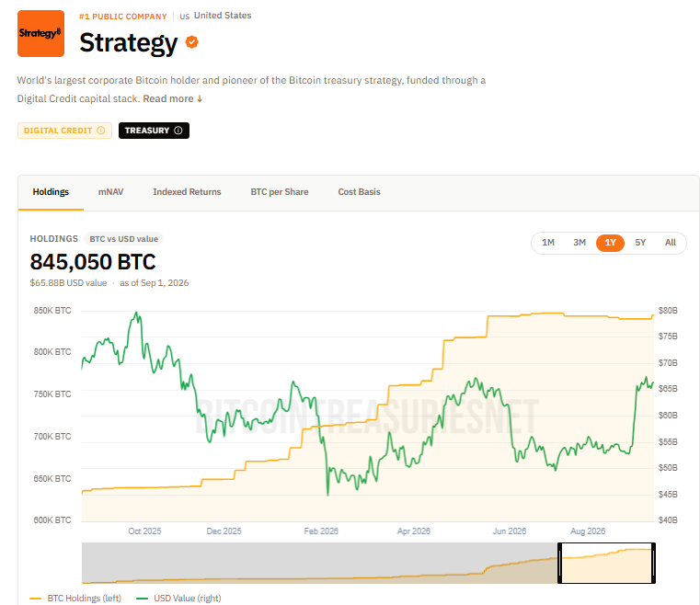Switch to Indexed Returns tab

pyautogui.click(x=187, y=192)
